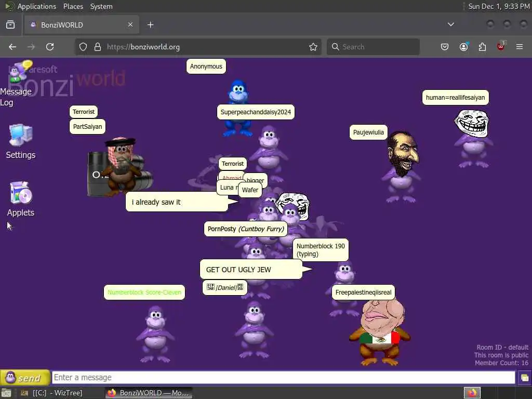
Task: Click the clock Sun Dec 1, 9:33 PM
Action: pos(499,6)
